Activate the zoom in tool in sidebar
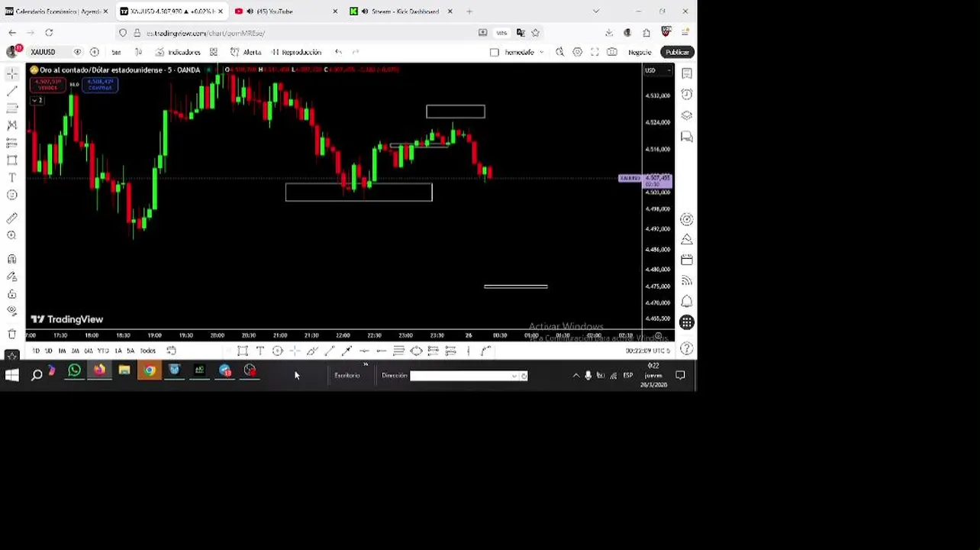The width and height of the screenshot is (980, 550). click(x=12, y=236)
